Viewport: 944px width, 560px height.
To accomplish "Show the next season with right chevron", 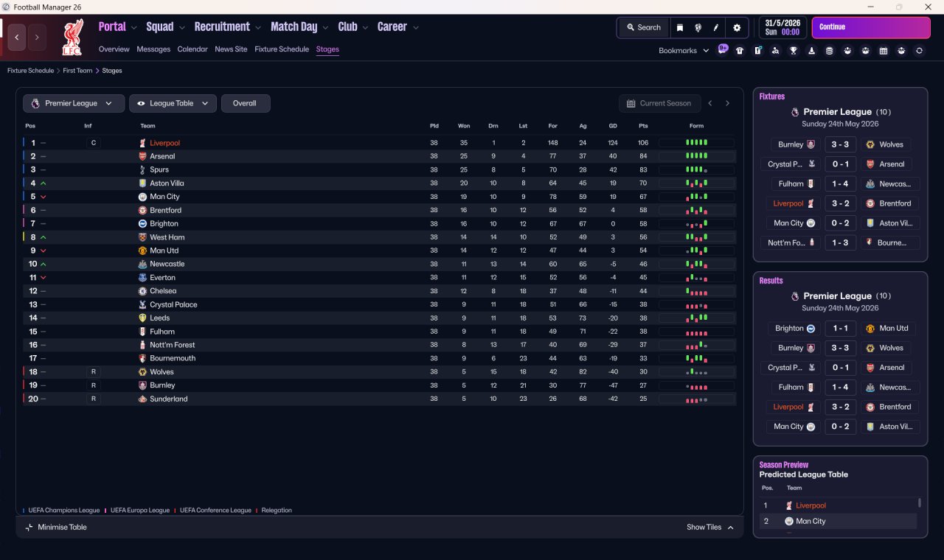I will tap(727, 103).
